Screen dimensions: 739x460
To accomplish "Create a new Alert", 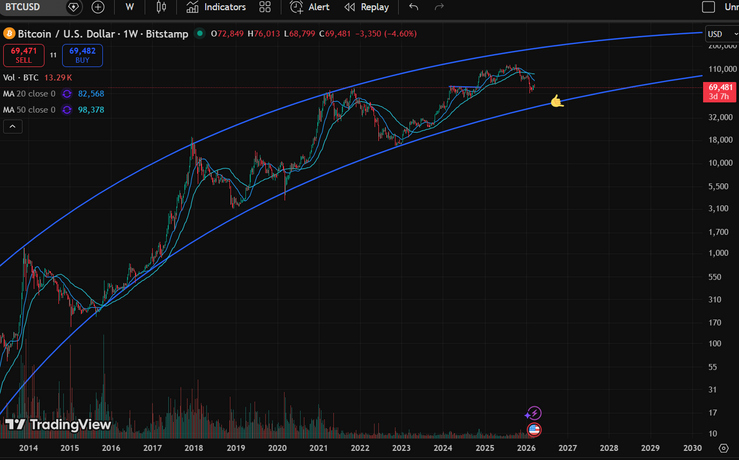I will point(309,7).
